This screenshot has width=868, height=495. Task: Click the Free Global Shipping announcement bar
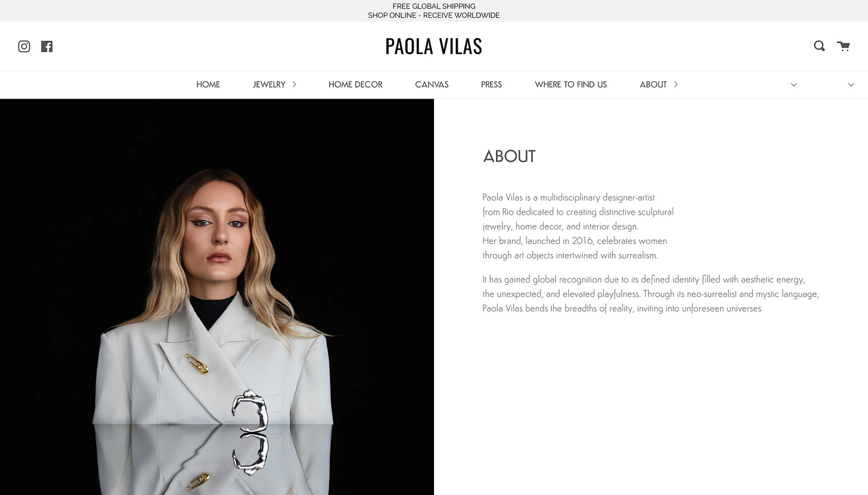click(434, 11)
